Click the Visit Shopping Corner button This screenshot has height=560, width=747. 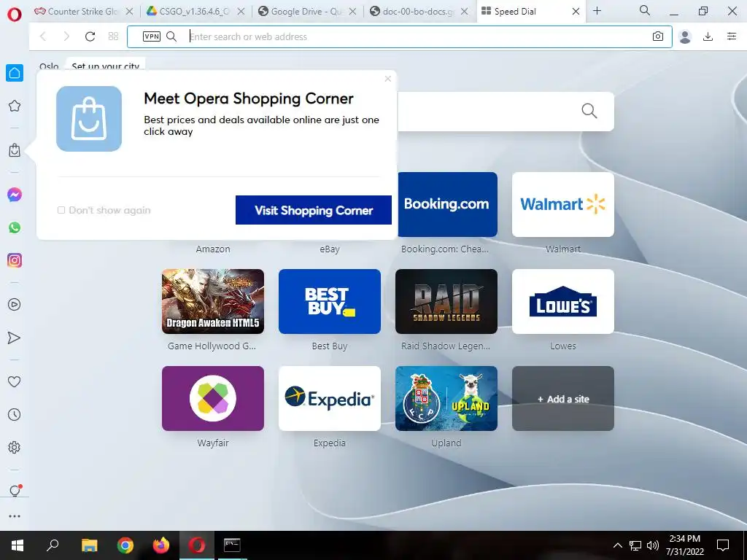pos(314,210)
